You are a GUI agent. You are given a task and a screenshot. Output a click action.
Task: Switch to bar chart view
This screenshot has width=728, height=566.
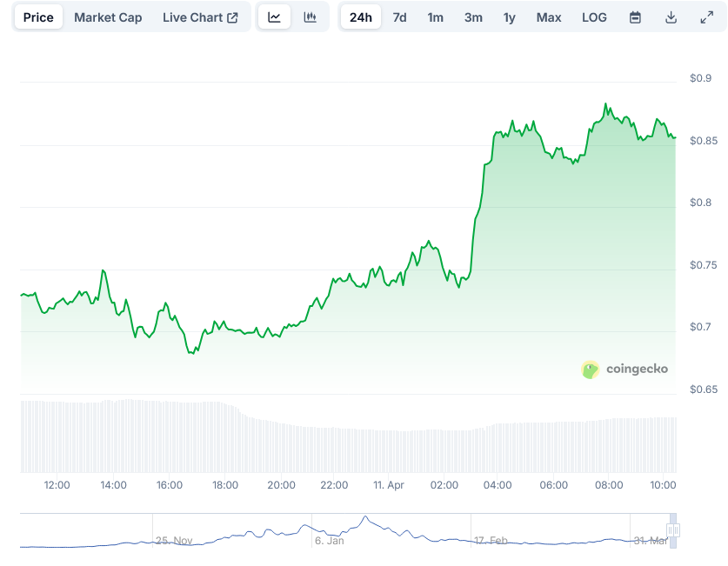coord(309,17)
